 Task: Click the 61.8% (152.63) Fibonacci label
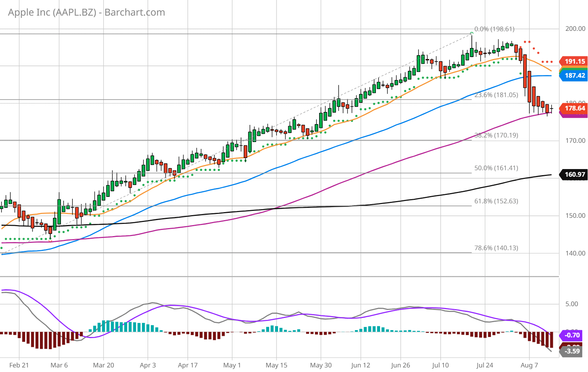point(496,201)
